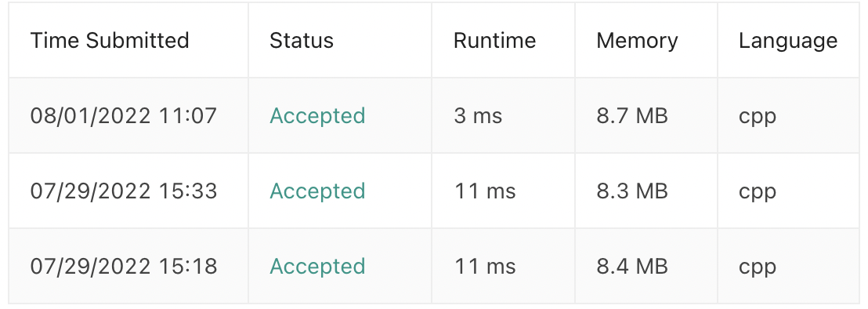Click the Runtime column header
The image size is (868, 309).
tap(495, 41)
